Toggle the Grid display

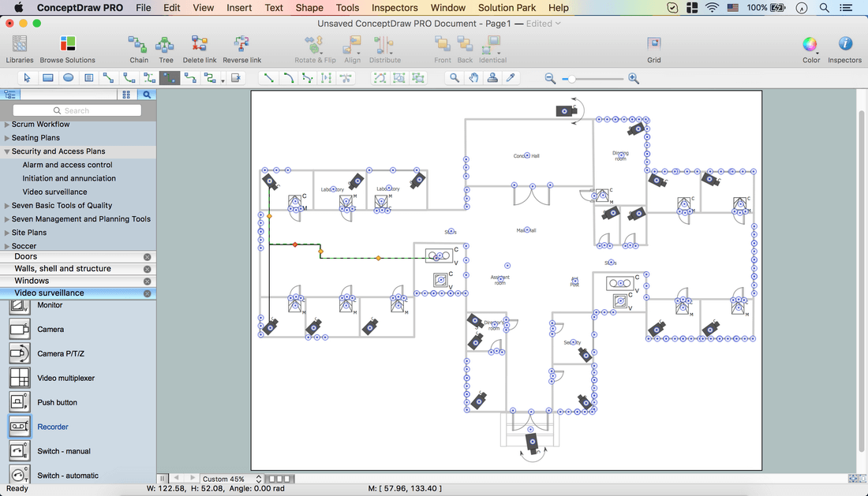[653, 46]
